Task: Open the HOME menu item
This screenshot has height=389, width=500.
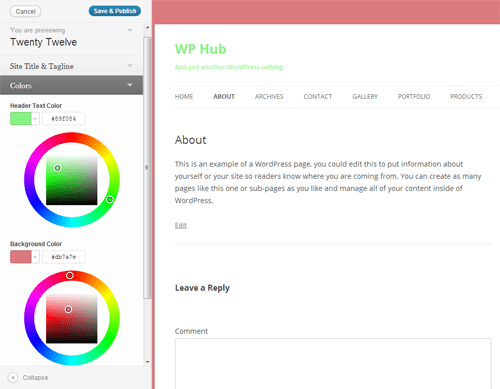Action: pos(184,97)
